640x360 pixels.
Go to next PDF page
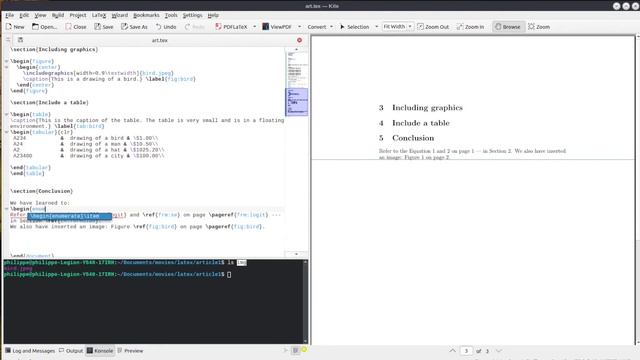[x=499, y=351]
